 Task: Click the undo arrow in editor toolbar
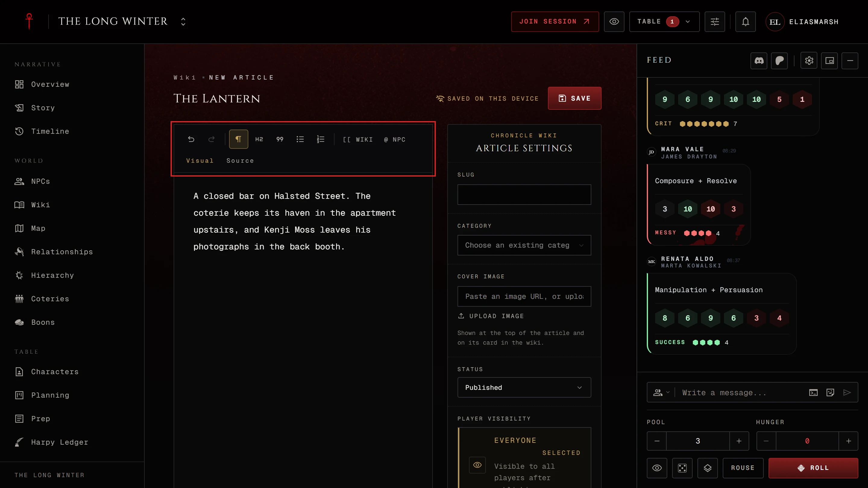191,139
